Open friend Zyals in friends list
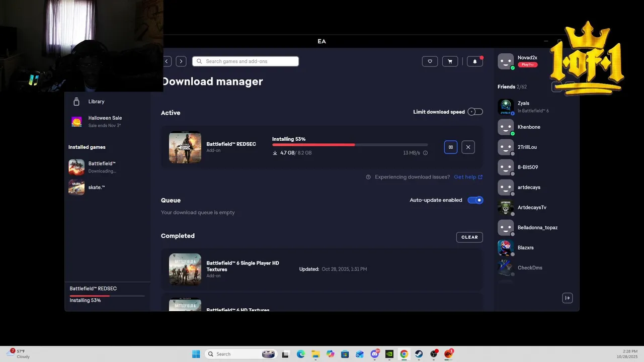Image resolution: width=644 pixels, height=362 pixels. tap(523, 107)
